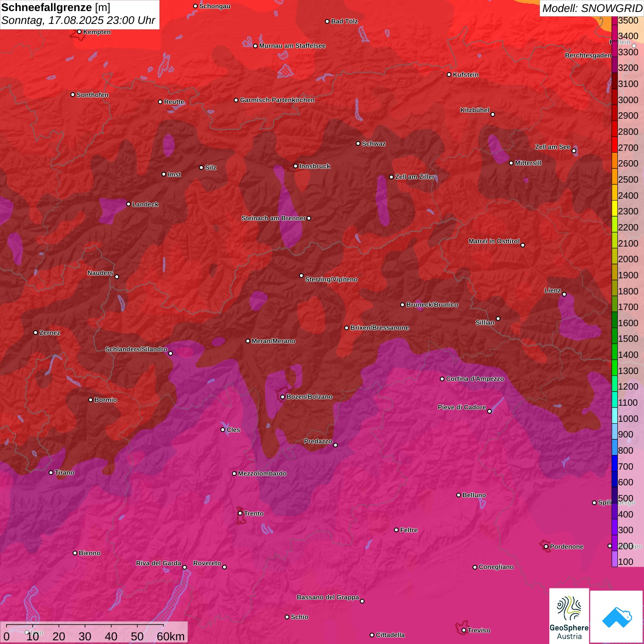The width and height of the screenshot is (644, 644).
Task: Click the Kempten marker dot
Action: point(79,32)
